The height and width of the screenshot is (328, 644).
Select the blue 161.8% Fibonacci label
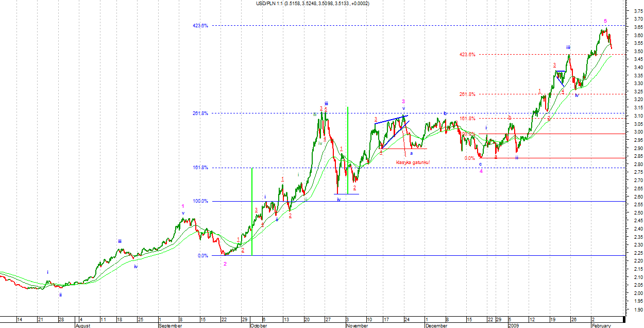[x=201, y=168]
